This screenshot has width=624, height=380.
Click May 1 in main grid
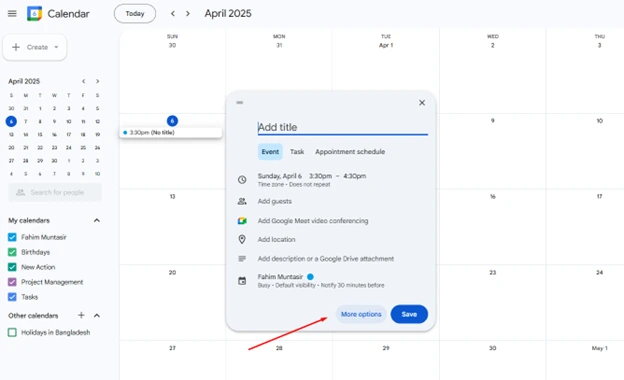coord(599,348)
